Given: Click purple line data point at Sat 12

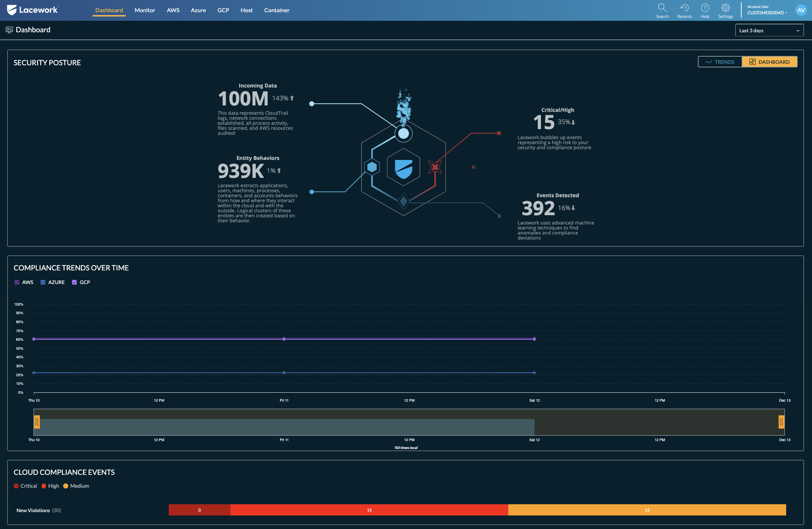Looking at the screenshot, I should [x=535, y=339].
